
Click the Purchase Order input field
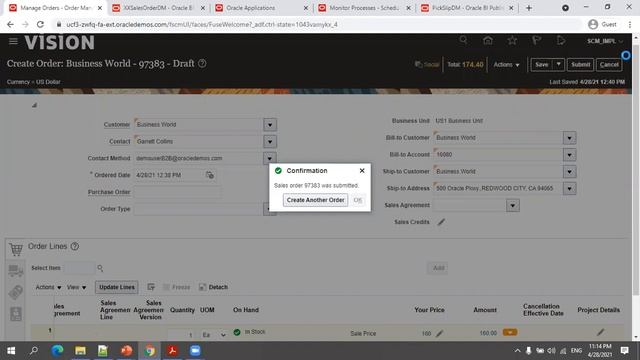click(x=178, y=192)
